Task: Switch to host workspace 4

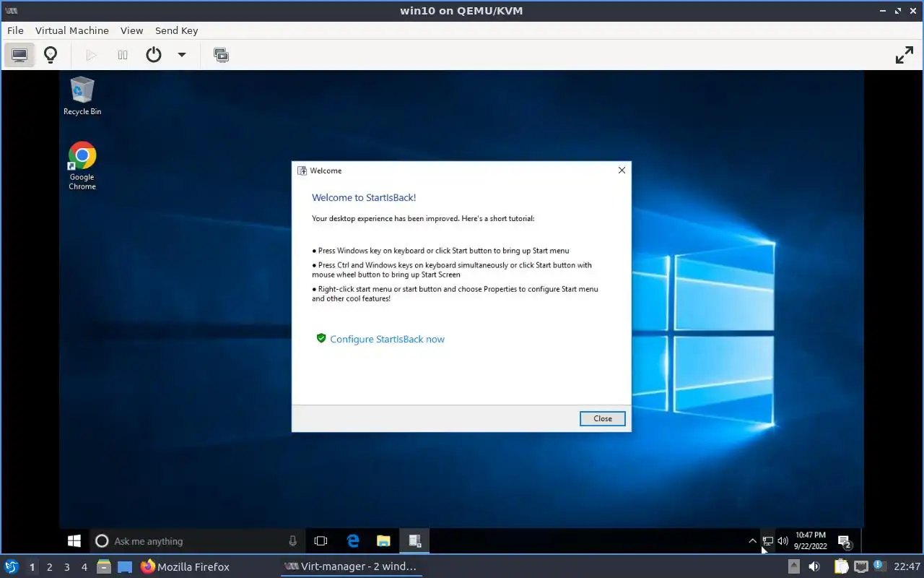Action: (84, 567)
